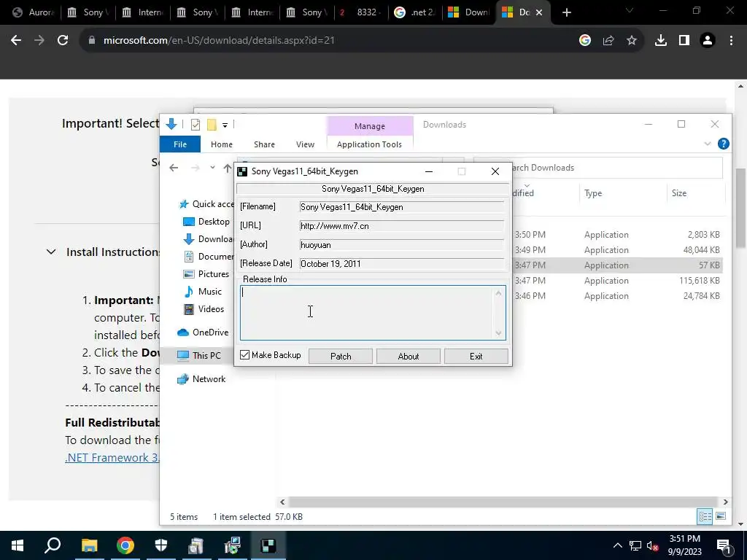This screenshot has width=747, height=560.
Task: Focus the Release Info text box
Action: tap(373, 313)
